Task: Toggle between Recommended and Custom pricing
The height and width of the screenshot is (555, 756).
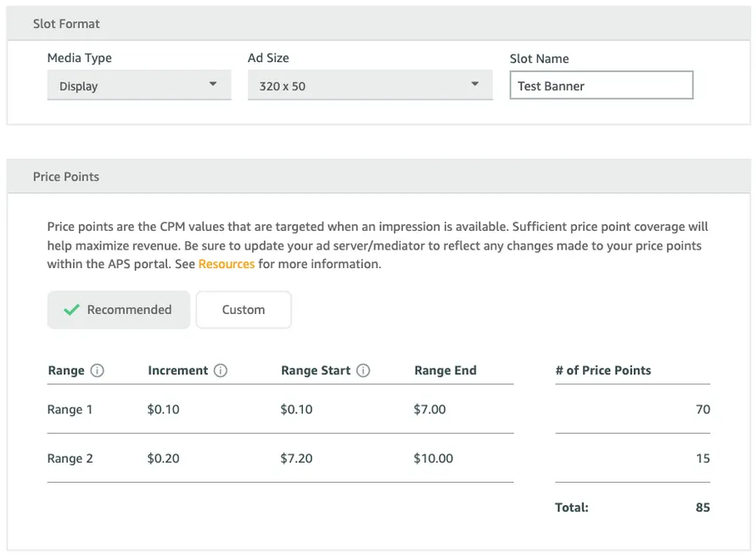Action: tap(244, 310)
